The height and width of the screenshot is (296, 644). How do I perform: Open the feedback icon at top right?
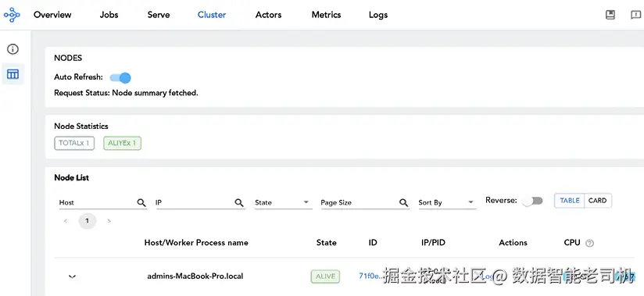pyautogui.click(x=635, y=15)
